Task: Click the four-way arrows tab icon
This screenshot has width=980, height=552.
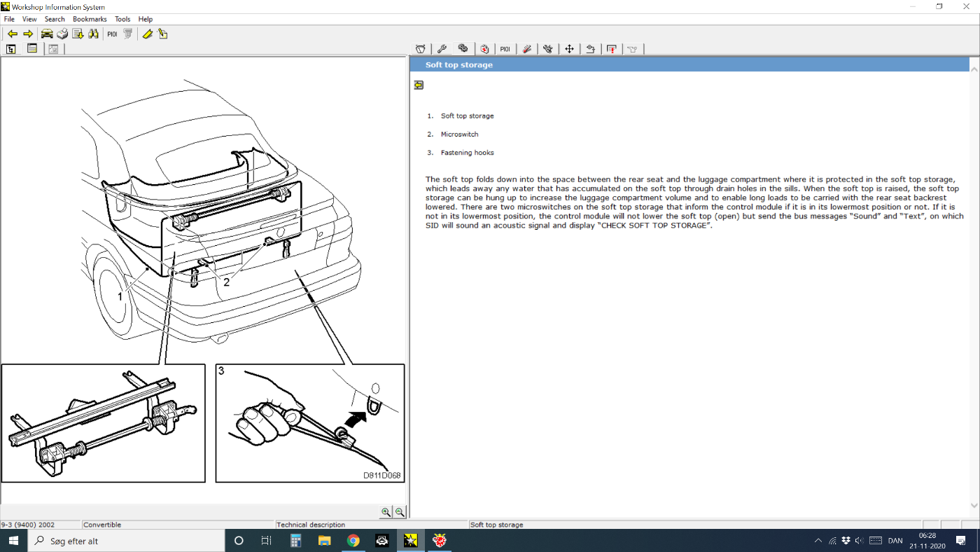Action: pyautogui.click(x=569, y=49)
